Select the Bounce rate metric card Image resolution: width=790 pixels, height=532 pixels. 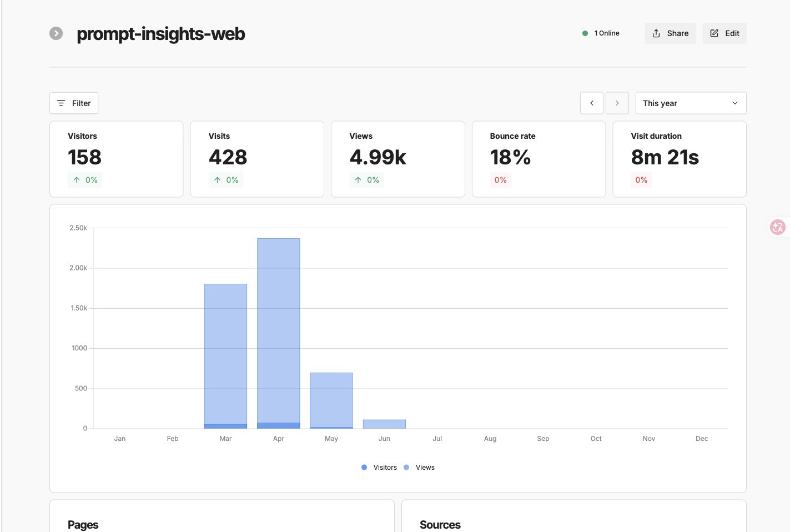[x=539, y=159]
